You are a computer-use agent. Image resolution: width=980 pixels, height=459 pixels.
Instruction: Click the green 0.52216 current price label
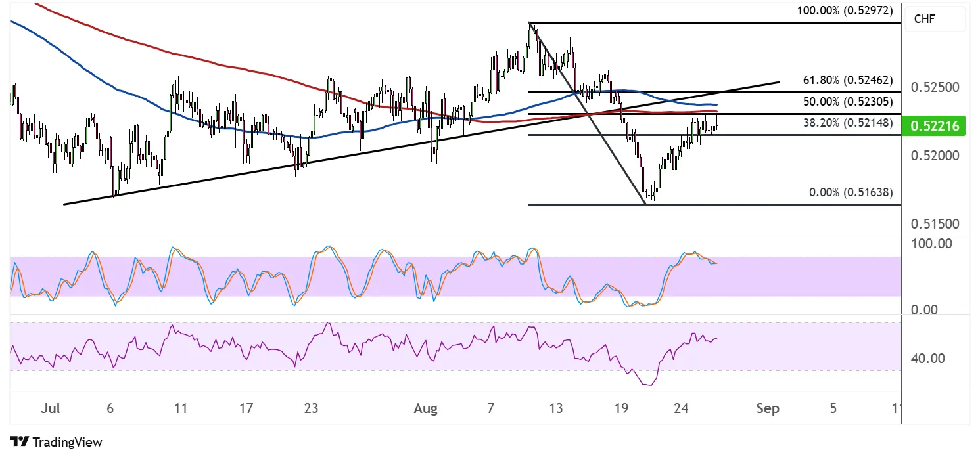935,127
